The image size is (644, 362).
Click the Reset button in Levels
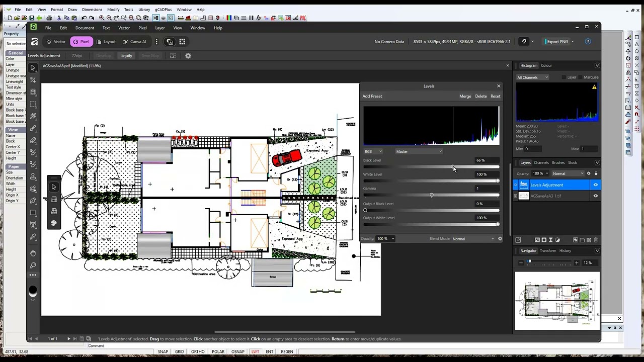tap(496, 96)
